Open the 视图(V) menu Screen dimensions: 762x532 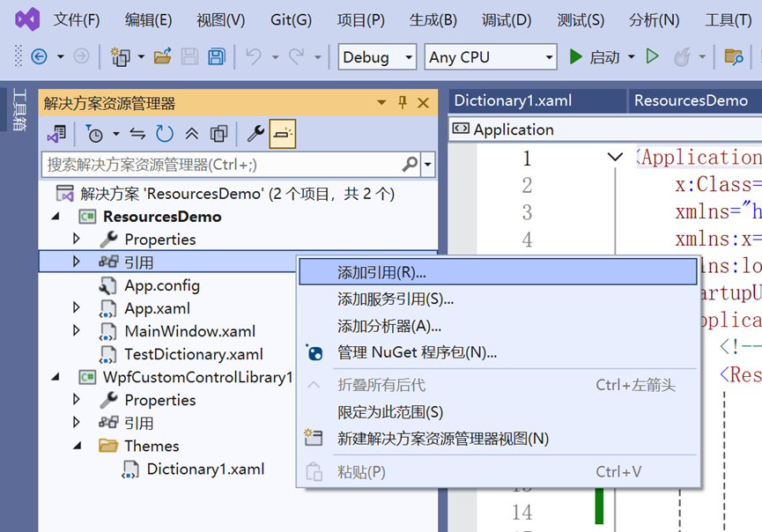tap(220, 20)
